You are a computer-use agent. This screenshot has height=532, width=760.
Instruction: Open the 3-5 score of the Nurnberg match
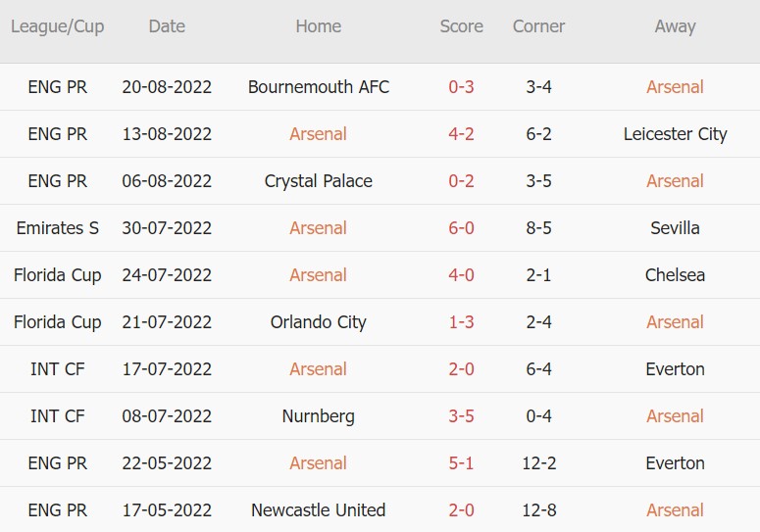461,416
